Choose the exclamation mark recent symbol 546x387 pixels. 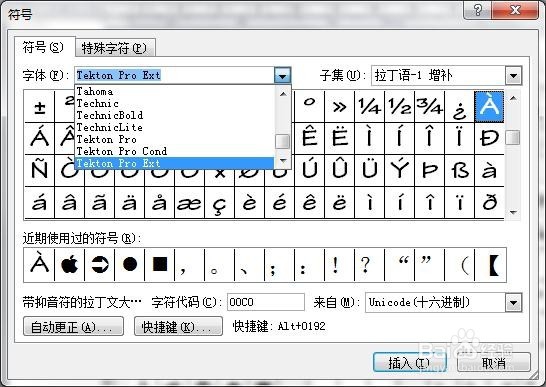[x=340, y=265]
